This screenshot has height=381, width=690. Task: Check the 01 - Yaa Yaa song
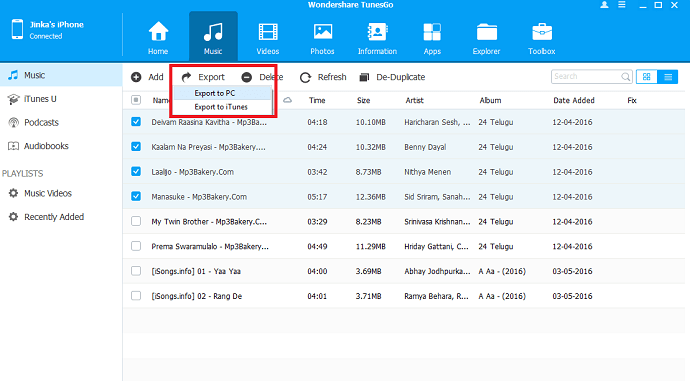pyautogui.click(x=136, y=271)
